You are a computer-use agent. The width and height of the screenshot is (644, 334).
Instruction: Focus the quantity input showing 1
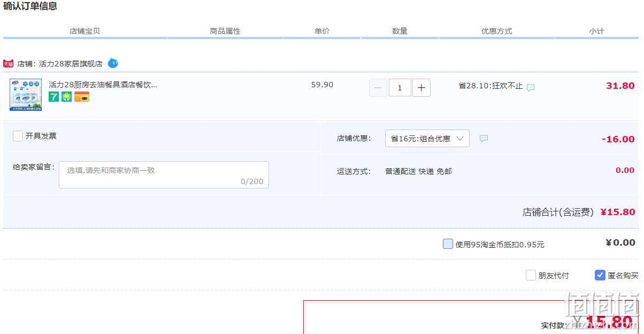400,88
